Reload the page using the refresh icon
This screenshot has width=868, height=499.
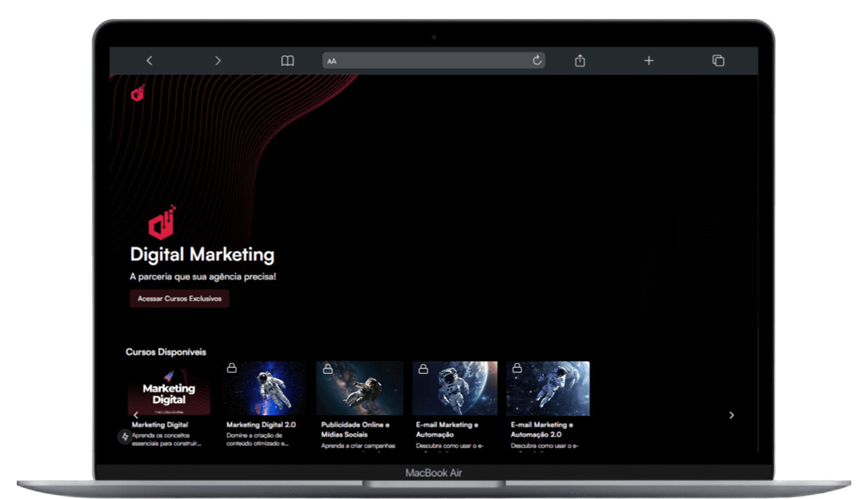pyautogui.click(x=537, y=61)
